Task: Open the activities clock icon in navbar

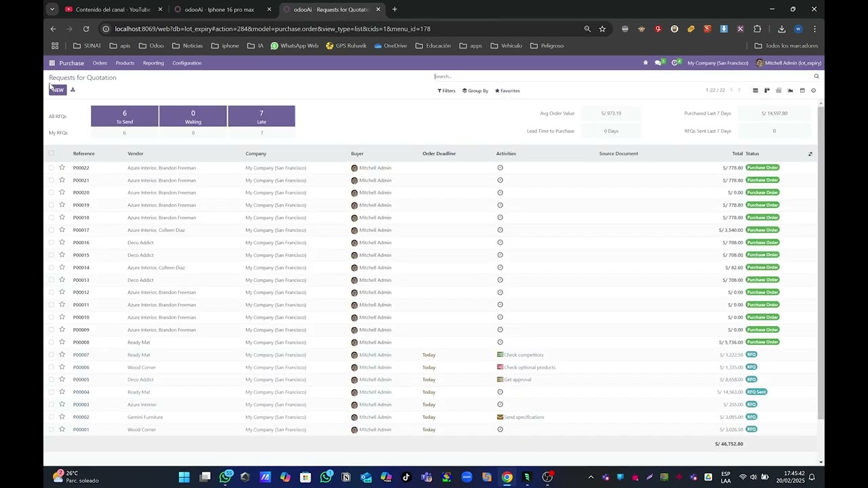Action: pos(675,63)
